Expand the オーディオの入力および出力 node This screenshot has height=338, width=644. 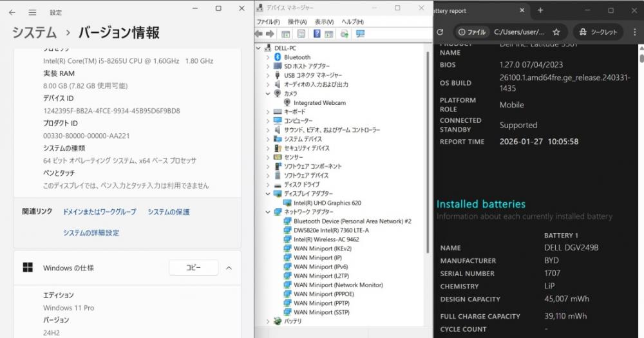click(x=268, y=84)
